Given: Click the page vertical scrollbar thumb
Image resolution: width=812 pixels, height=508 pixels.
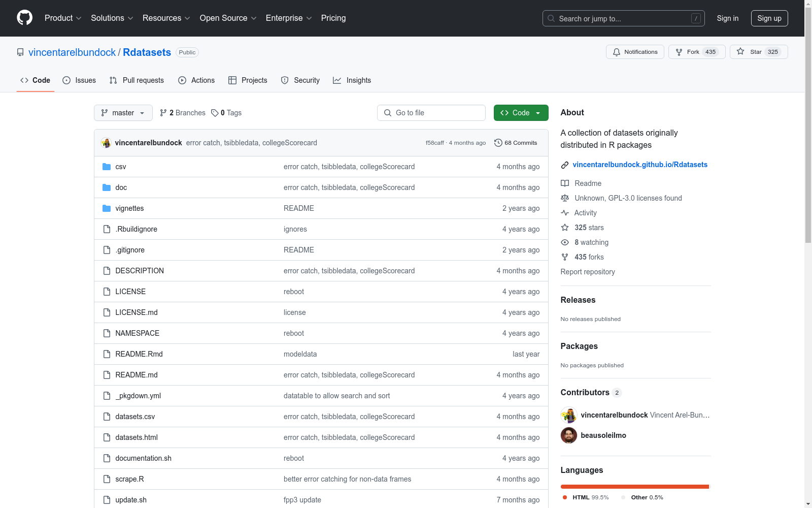Looking at the screenshot, I should (808, 124).
